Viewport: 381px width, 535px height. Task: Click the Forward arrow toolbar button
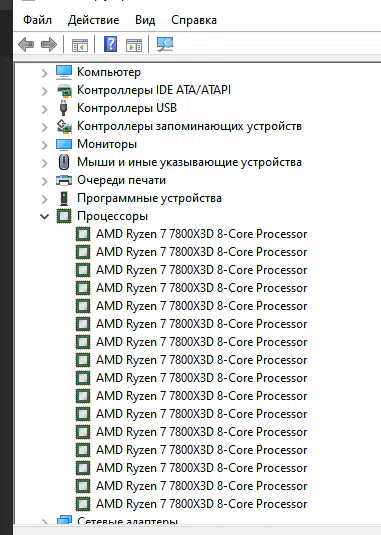(48, 44)
